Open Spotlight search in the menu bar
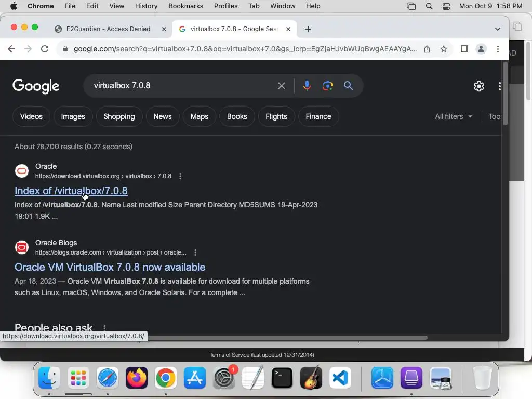This screenshot has height=399, width=532. point(429,6)
